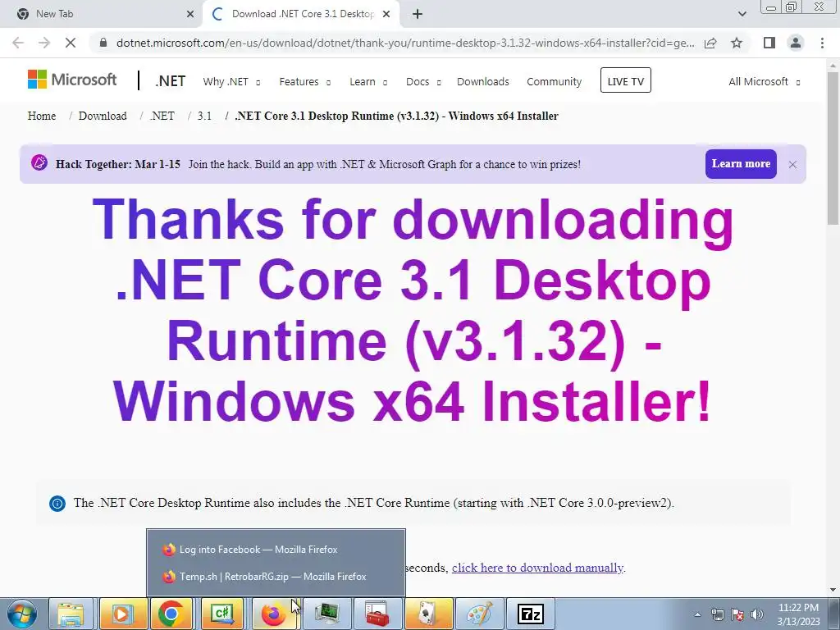Viewport: 840px width, 630px height.
Task: Click the scrollbar down arrow
Action: tap(833, 590)
